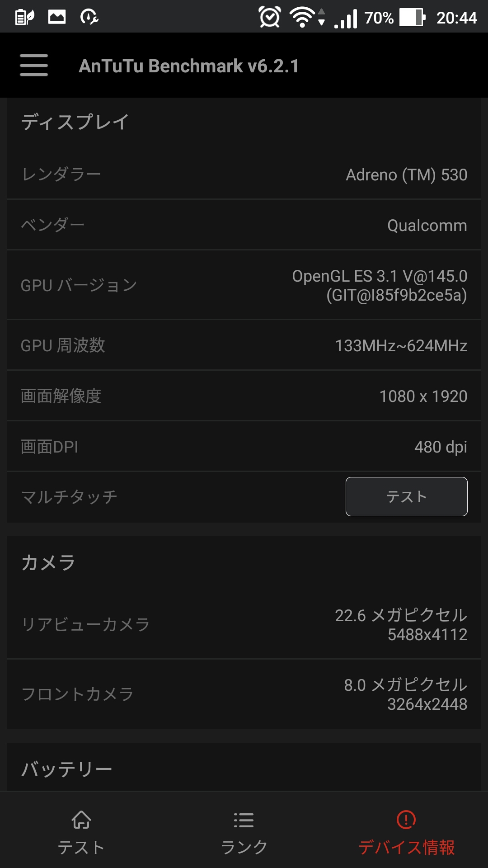This screenshot has width=488, height=868.
Task: Tap the 画面DPI 480 dpi row
Action: tap(244, 446)
